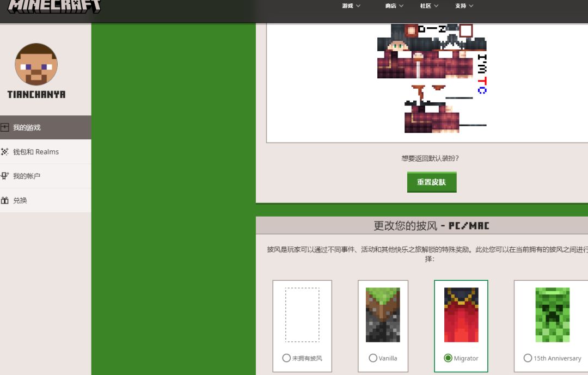Select the Vanilla cape radio button
The image size is (588, 375).
(x=373, y=358)
